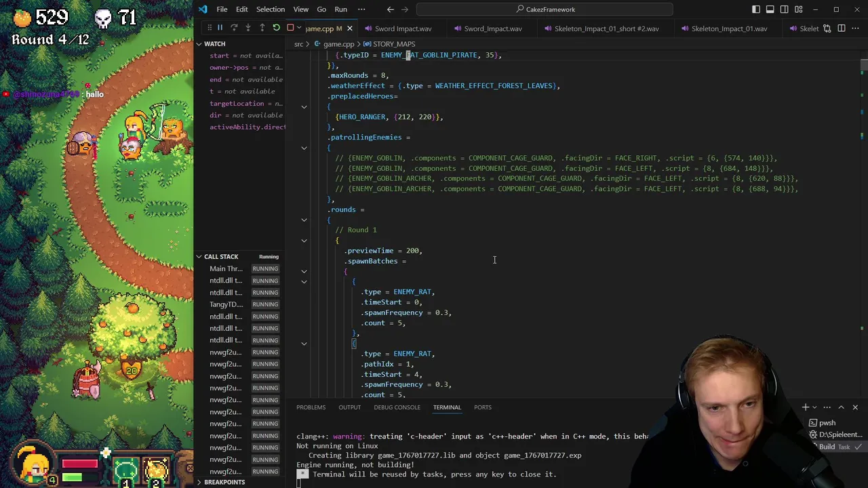Screen dimensions: 868x488
Task: Select the pwsh terminal
Action: click(x=826, y=423)
